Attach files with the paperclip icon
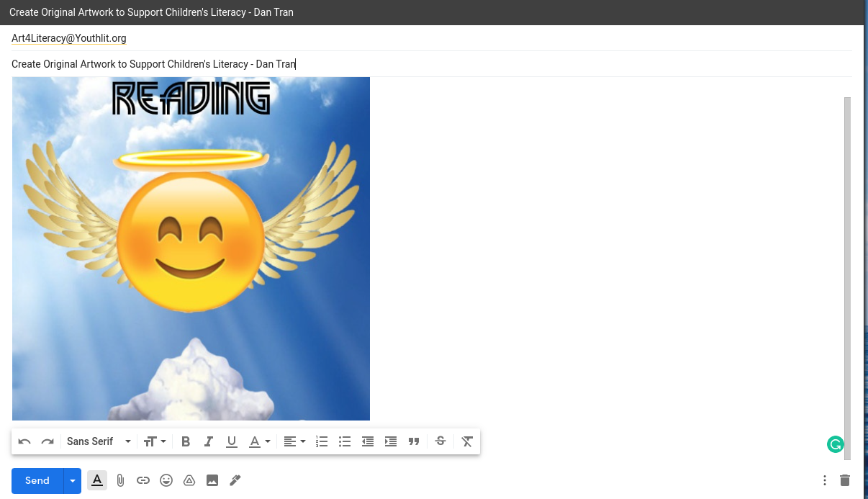 pyautogui.click(x=120, y=480)
